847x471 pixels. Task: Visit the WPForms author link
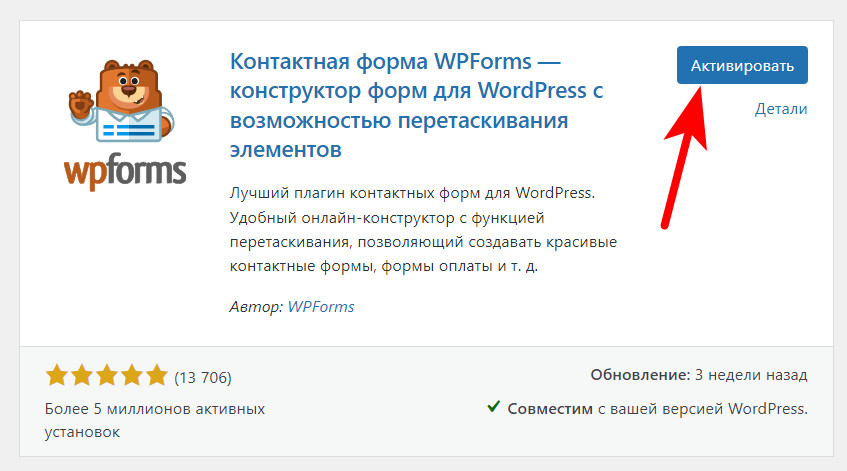pos(321,307)
